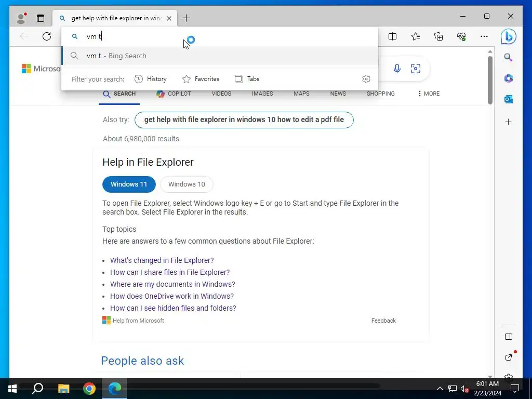Add a sidebar app with plus
The height and width of the screenshot is (399, 532).
tap(508, 122)
